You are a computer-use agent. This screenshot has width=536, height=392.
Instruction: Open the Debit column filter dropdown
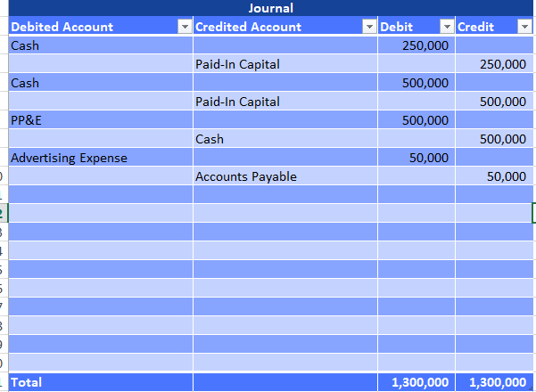447,27
